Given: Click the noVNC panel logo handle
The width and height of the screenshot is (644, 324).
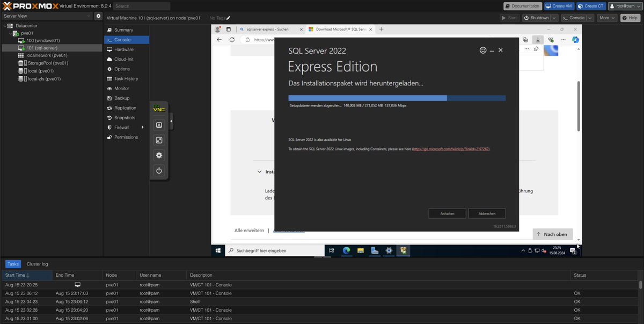Looking at the screenshot, I should tap(159, 109).
